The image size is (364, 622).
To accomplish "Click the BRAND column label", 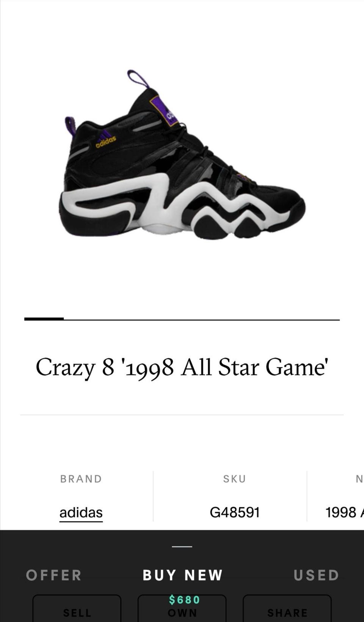I will click(81, 479).
